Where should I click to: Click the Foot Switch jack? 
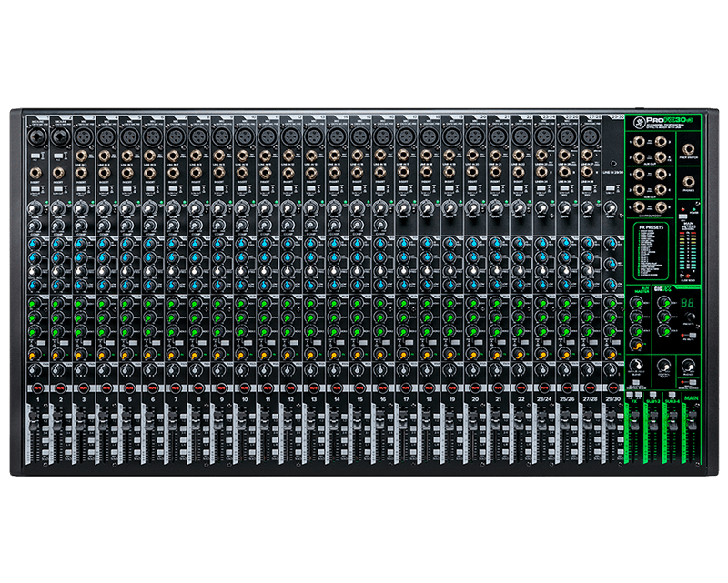[689, 149]
